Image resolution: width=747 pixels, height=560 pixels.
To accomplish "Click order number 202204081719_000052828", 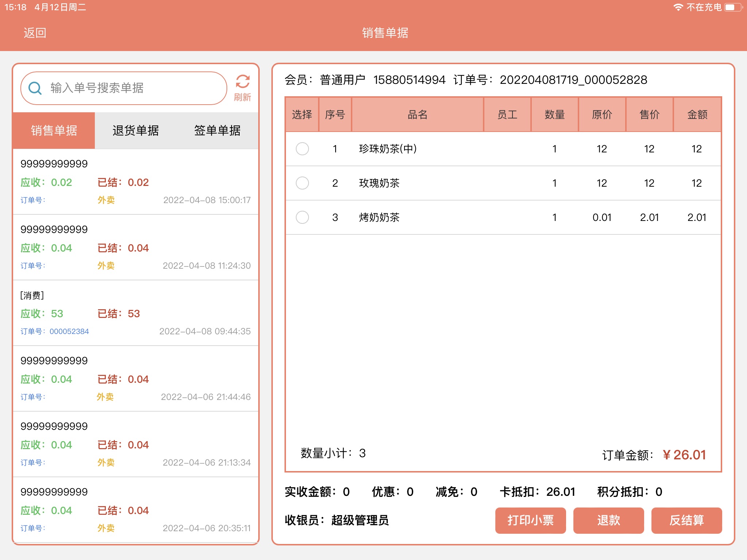I will click(573, 80).
